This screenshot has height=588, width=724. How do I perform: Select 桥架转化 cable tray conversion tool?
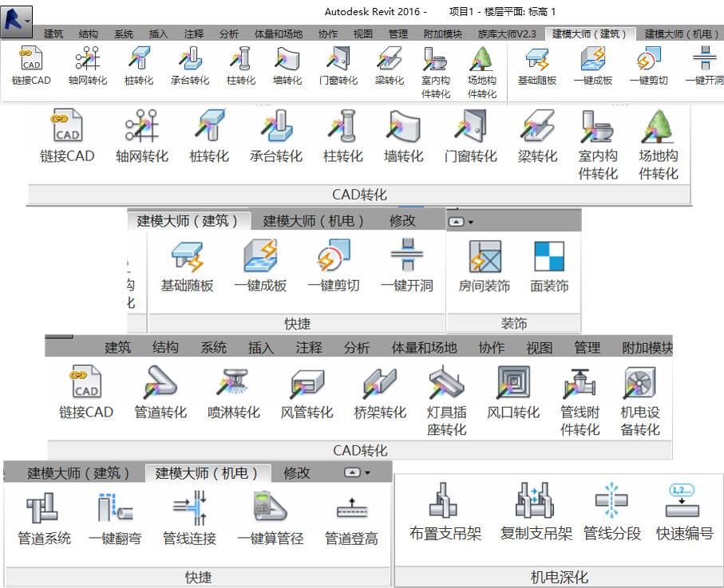tap(380, 393)
